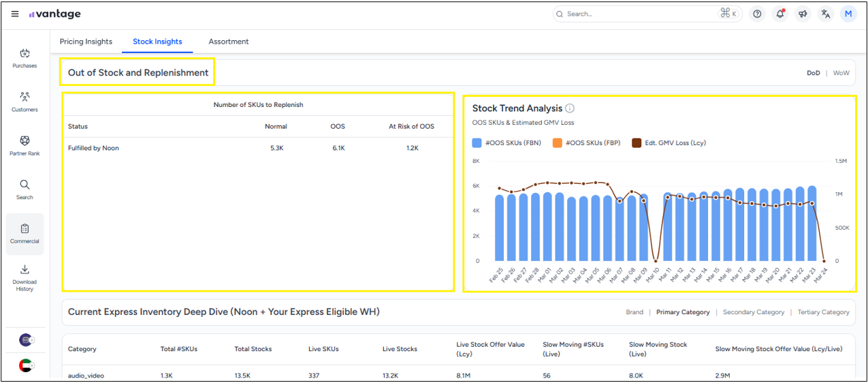Image resolution: width=868 pixels, height=383 pixels.
Task: Change language with the translate icon
Action: (x=826, y=14)
